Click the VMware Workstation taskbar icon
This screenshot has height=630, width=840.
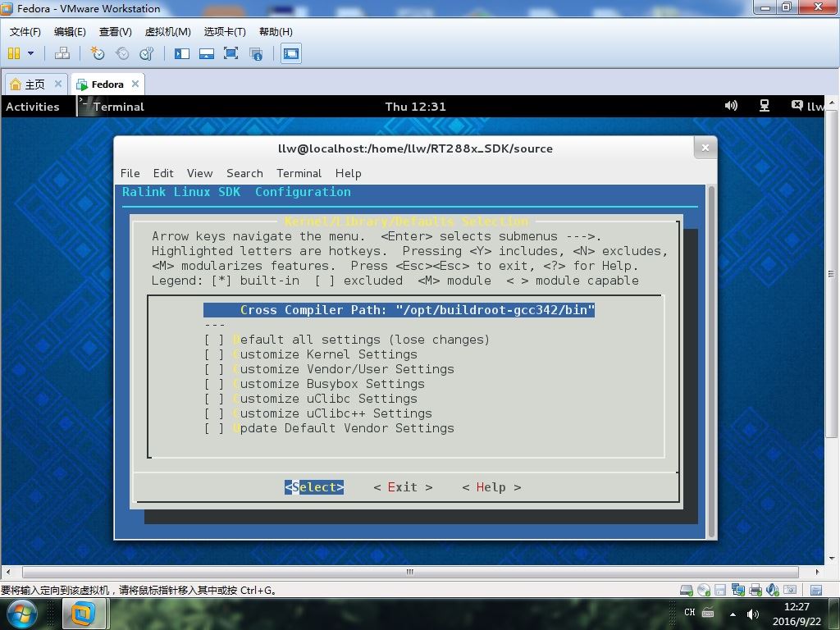point(83,614)
